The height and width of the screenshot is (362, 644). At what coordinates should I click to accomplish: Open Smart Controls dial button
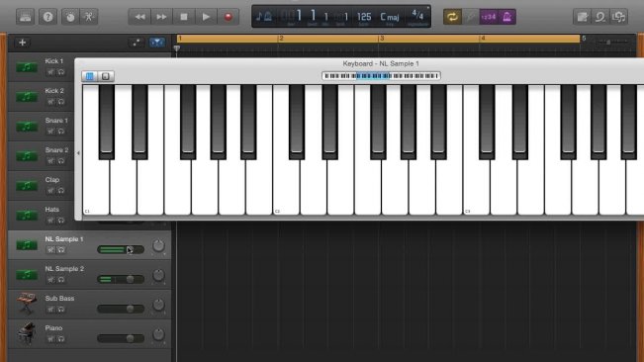(70, 17)
